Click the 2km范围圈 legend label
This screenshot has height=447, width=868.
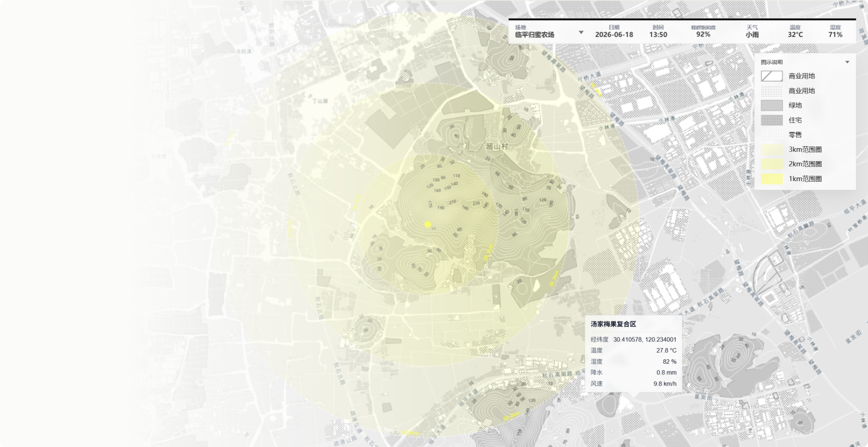pos(805,164)
